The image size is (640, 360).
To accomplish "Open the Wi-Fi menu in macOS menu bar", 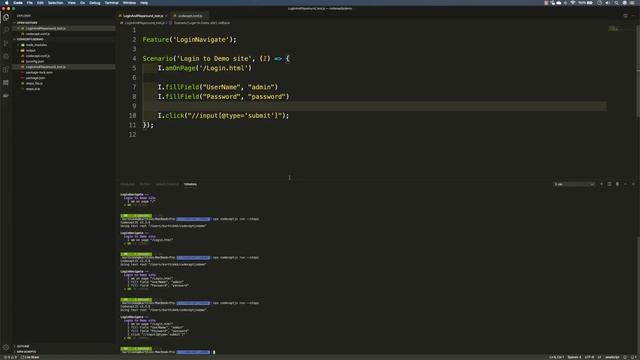I will pyautogui.click(x=573, y=3).
